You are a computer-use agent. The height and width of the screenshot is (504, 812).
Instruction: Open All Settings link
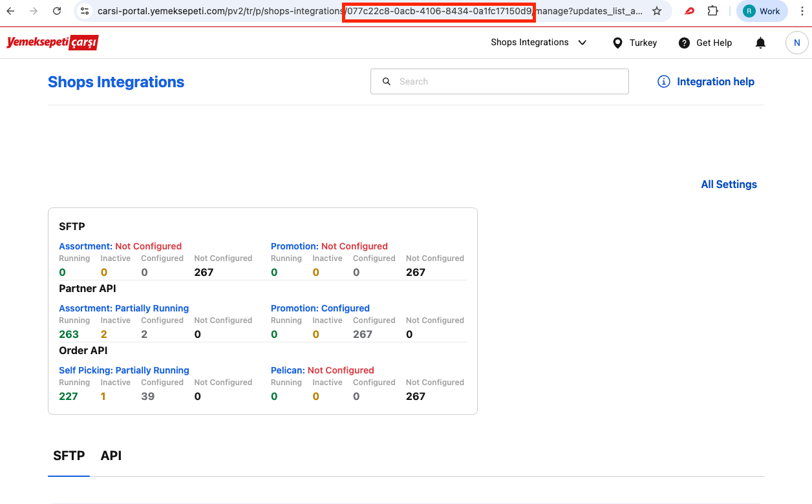tap(729, 184)
